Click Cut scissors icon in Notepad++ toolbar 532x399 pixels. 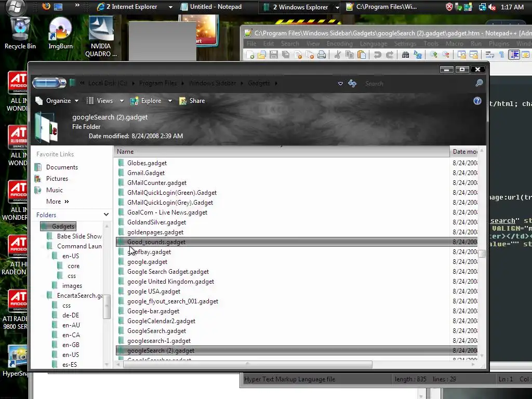click(337, 55)
